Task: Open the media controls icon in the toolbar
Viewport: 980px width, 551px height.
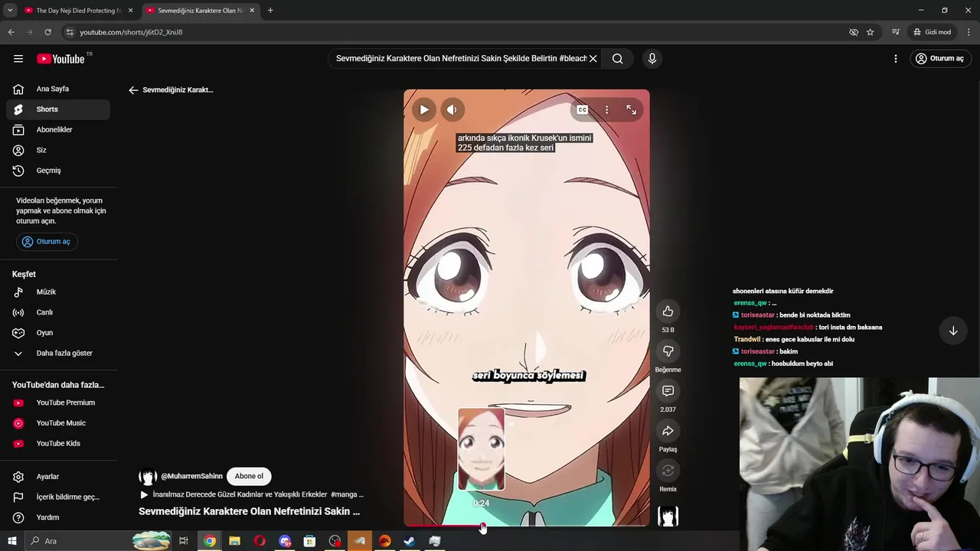Action: point(896,32)
